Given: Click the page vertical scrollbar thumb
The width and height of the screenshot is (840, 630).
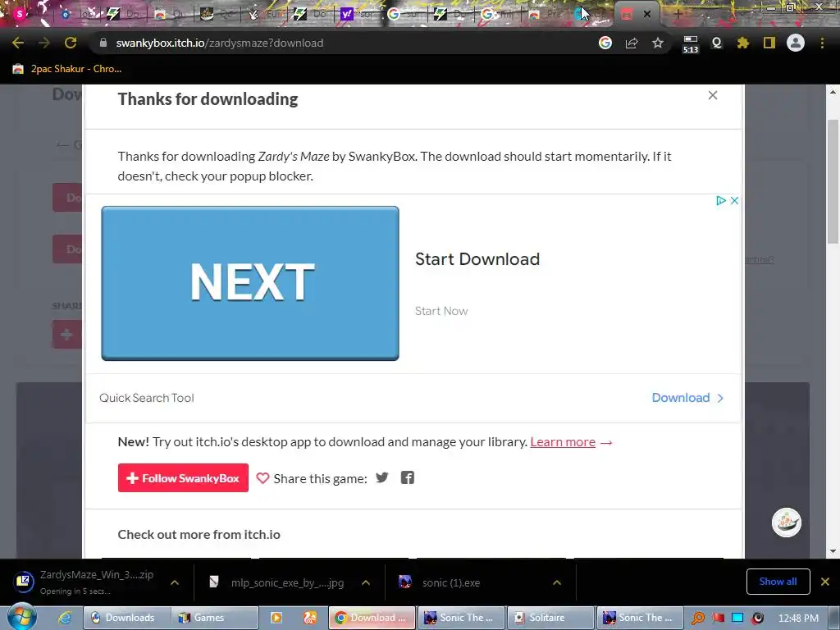Looking at the screenshot, I should (x=833, y=180).
